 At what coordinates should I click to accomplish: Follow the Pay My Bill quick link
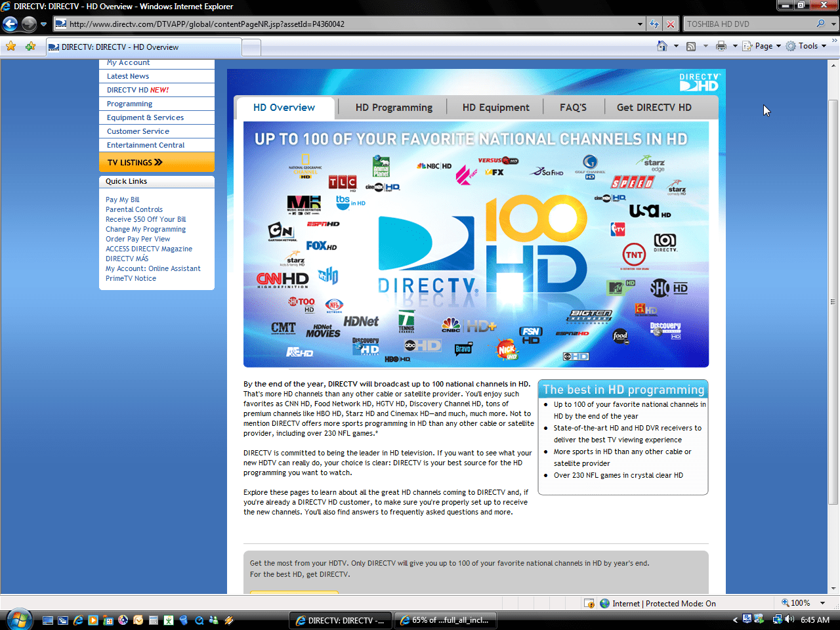click(x=123, y=199)
